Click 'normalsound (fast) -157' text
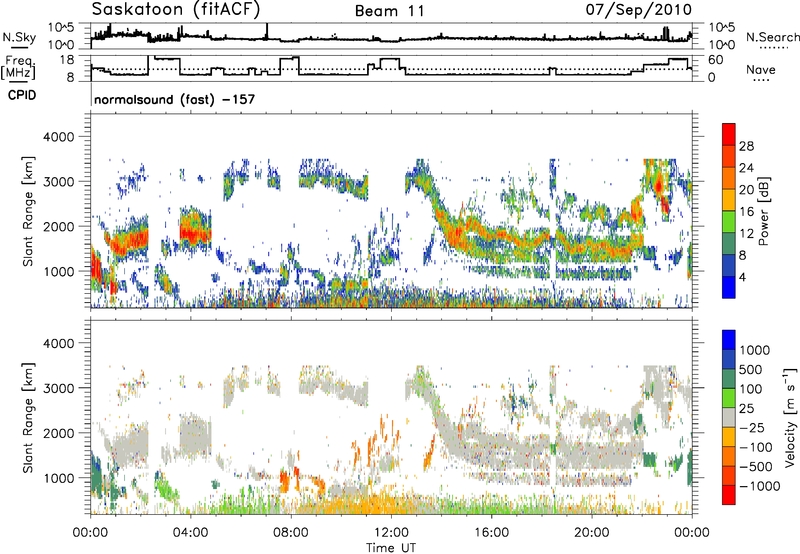The image size is (800, 554). click(x=174, y=99)
